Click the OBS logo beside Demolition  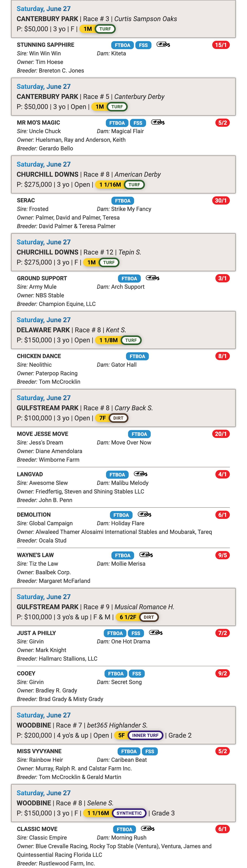(x=144, y=515)
